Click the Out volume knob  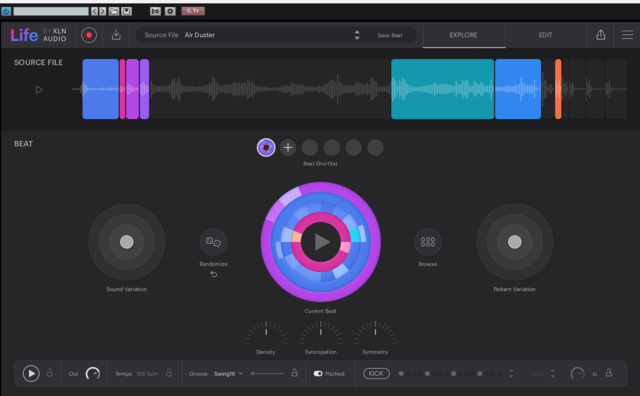93,374
